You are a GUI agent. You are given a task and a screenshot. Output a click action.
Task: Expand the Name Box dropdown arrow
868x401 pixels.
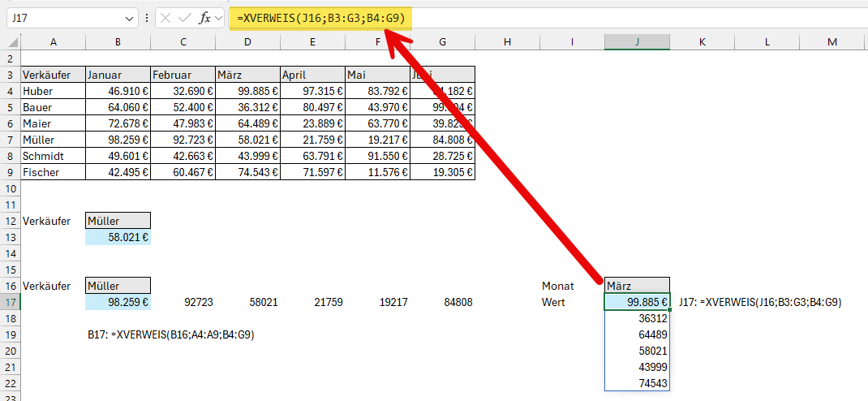pos(131,18)
